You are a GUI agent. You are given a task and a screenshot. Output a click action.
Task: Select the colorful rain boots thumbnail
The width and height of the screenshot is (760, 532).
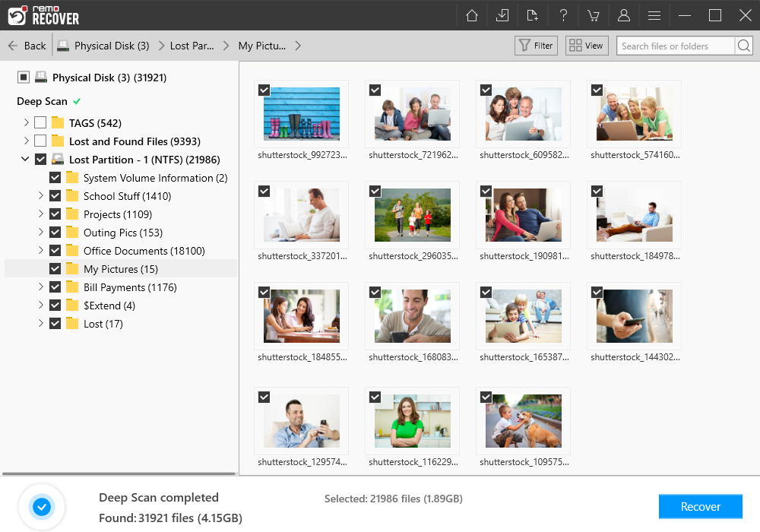coord(301,114)
